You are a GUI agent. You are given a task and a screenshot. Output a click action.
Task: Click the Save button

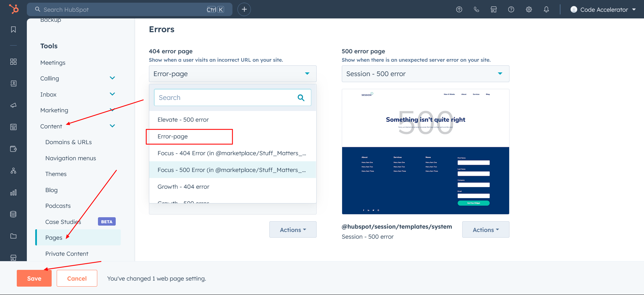[x=34, y=278]
